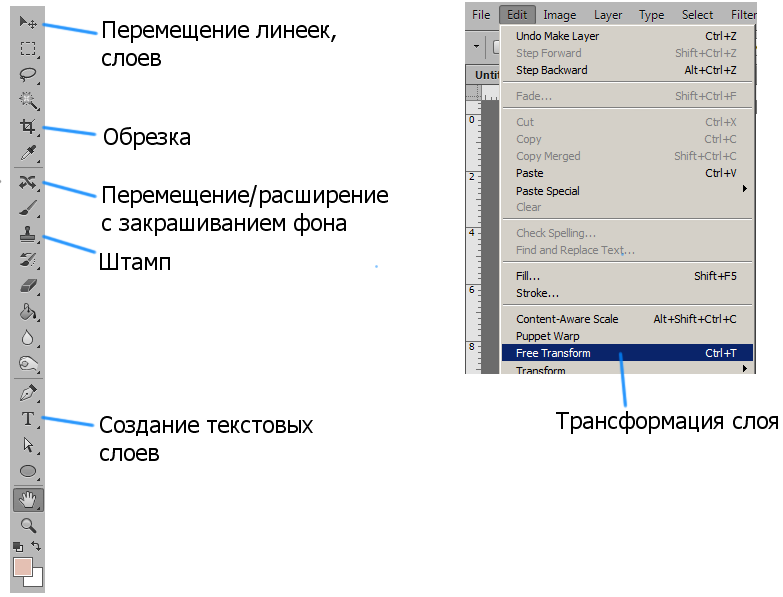Choose Content-Aware Scale
Screen dimensions: 783x597
point(627,319)
